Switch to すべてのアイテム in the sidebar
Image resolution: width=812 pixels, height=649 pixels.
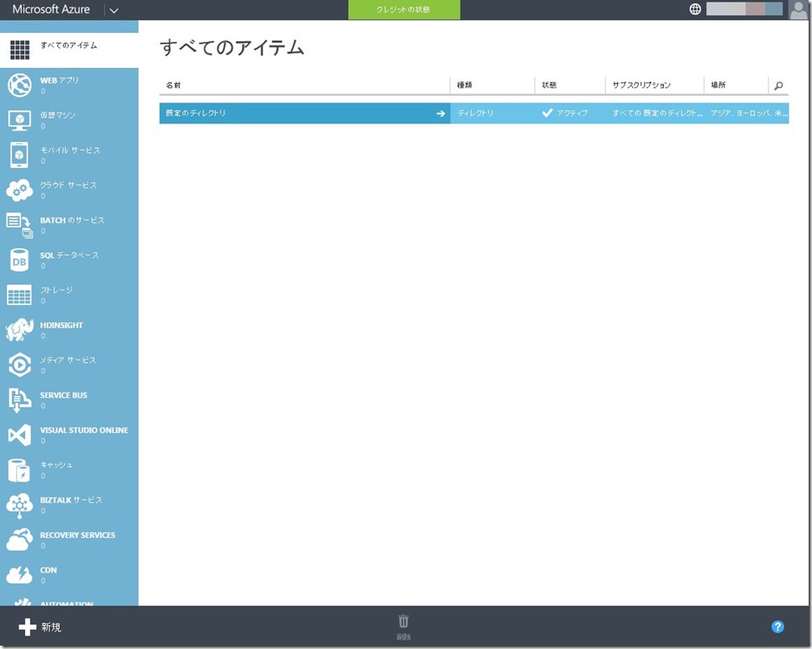pyautogui.click(x=19, y=50)
